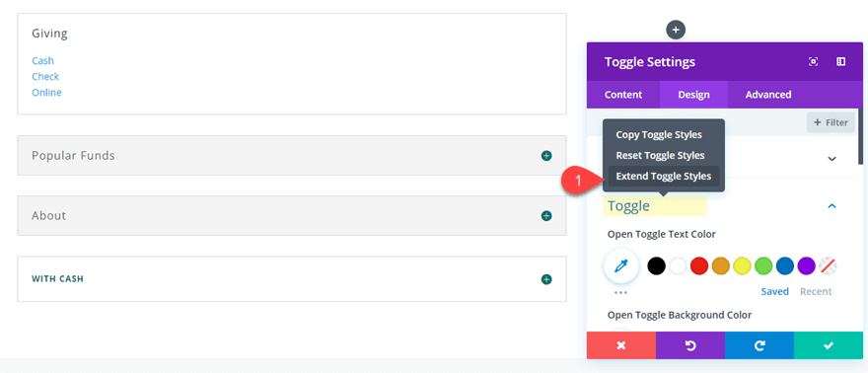868x373 pixels.
Task: Collapse the Toggle settings section chevron
Action: 832,206
